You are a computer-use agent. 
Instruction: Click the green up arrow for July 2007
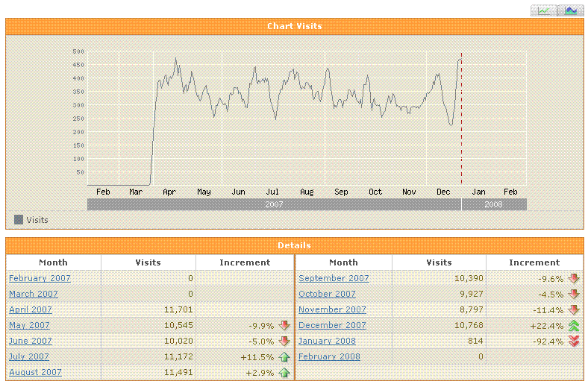284,357
